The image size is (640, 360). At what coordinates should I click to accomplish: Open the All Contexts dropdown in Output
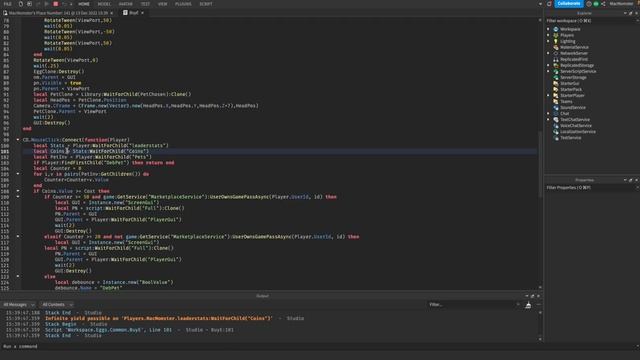point(57,305)
